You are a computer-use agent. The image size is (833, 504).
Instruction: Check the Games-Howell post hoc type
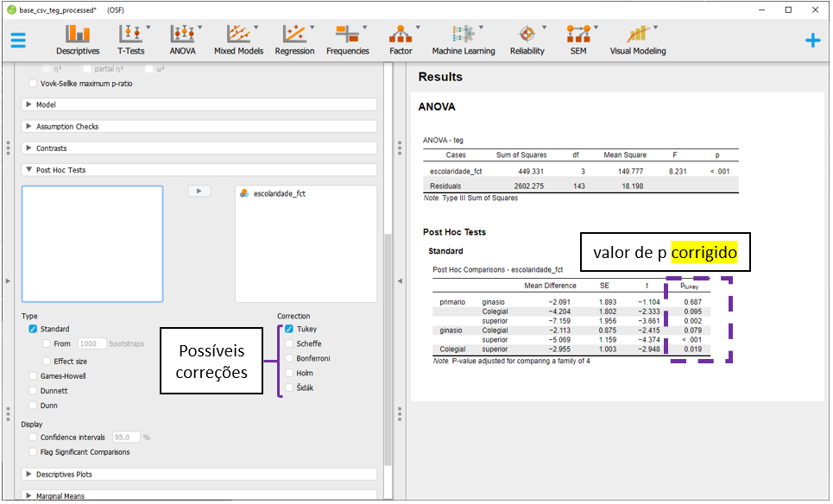pyautogui.click(x=33, y=376)
